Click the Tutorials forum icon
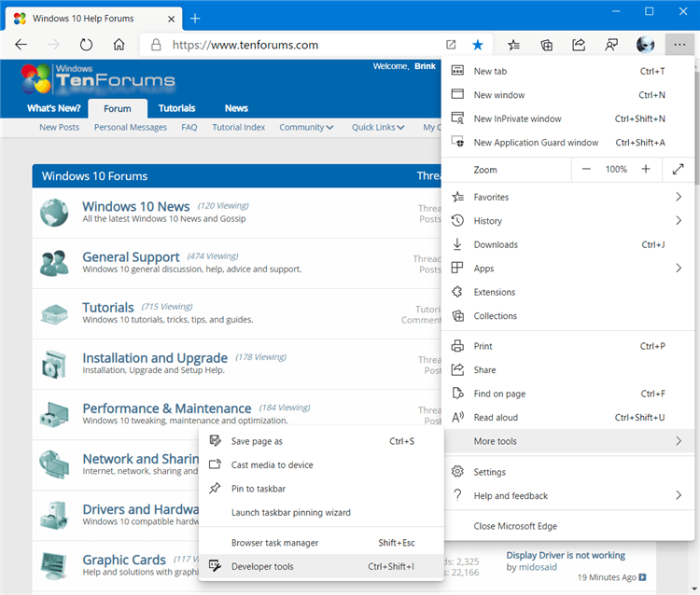 coord(54,313)
